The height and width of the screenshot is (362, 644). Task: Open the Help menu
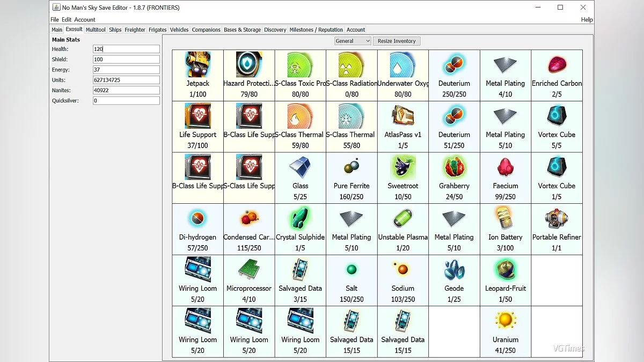pyautogui.click(x=587, y=20)
